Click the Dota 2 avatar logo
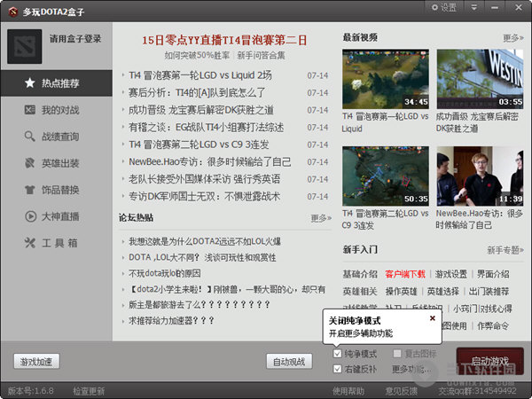The height and width of the screenshot is (399, 532). 25,46
